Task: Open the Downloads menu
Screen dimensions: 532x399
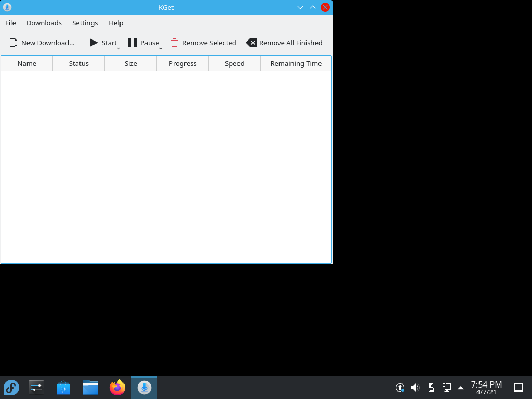Action: [x=44, y=23]
